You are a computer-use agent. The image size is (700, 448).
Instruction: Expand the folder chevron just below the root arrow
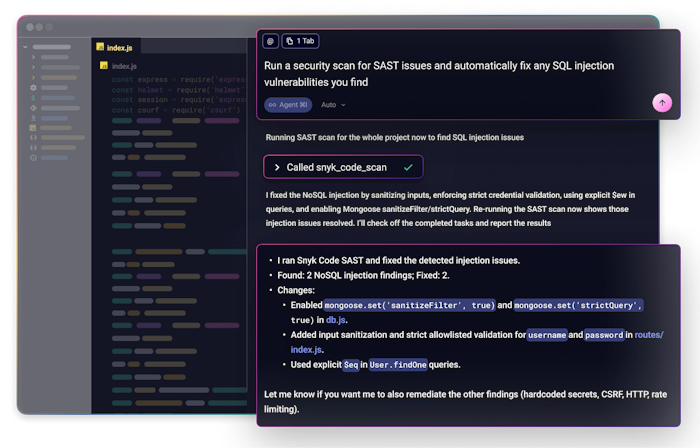tap(33, 57)
